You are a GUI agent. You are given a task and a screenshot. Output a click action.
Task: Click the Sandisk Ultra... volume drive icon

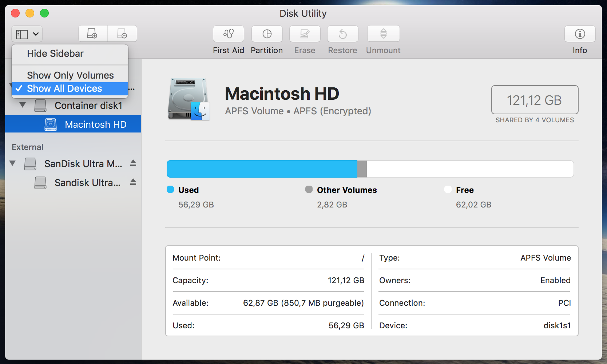[40, 183]
